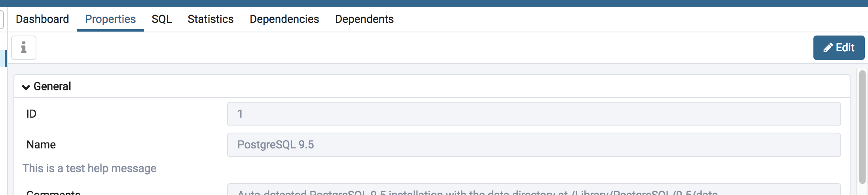The image size is (868, 195).
Task: Click the test help message text
Action: coord(89,169)
